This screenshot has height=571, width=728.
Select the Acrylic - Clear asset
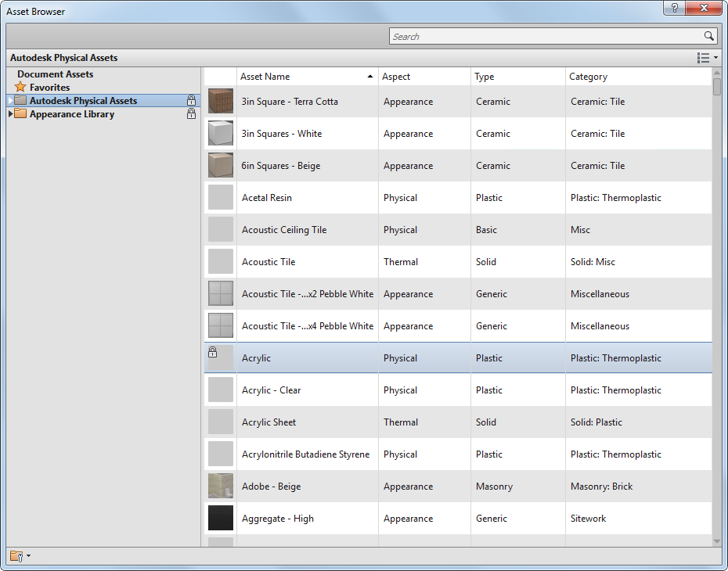tap(271, 390)
